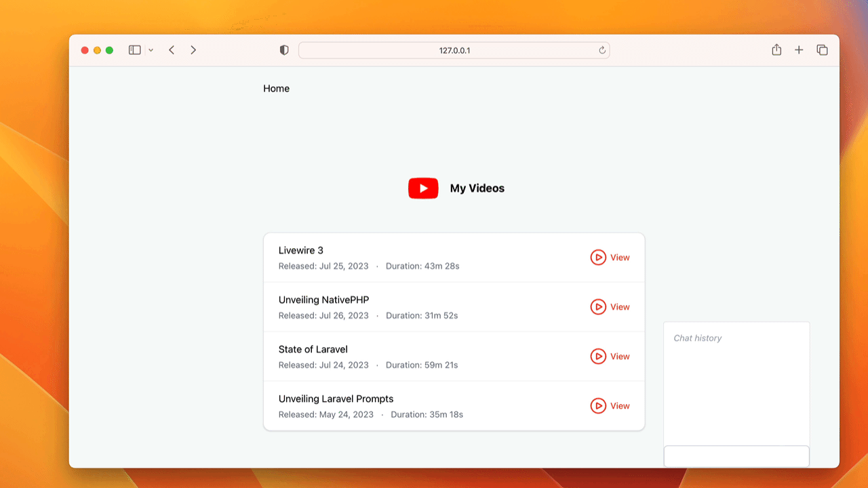Focus the 127.0.0.1 address bar
The image size is (868, 488).
coord(454,50)
